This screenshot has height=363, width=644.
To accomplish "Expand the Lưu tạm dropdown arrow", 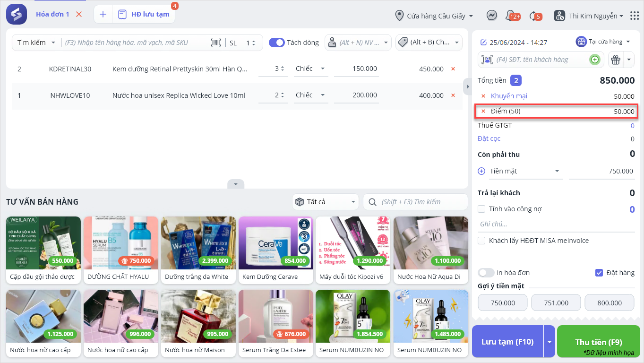I will tap(549, 341).
